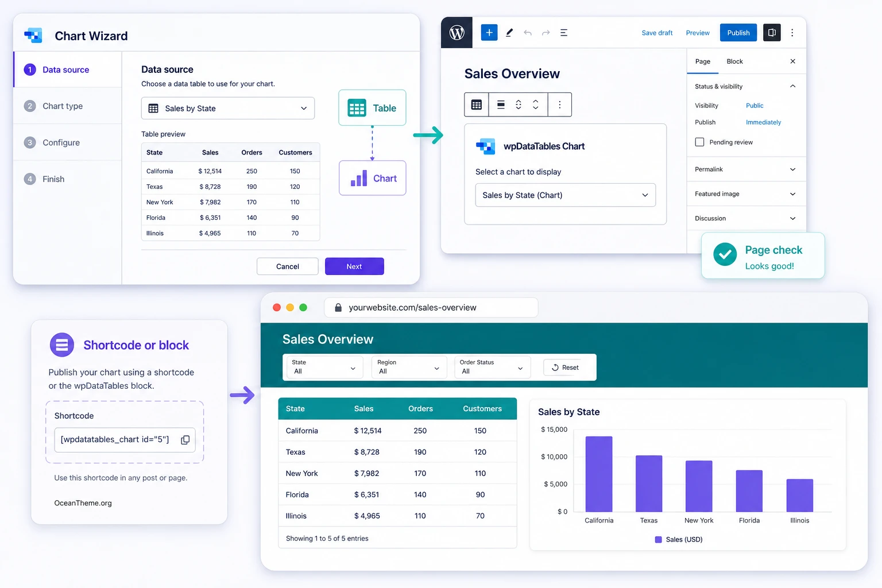Image resolution: width=882 pixels, height=588 pixels.
Task: Click the wpDataTables Chart block logo
Action: coord(486,146)
